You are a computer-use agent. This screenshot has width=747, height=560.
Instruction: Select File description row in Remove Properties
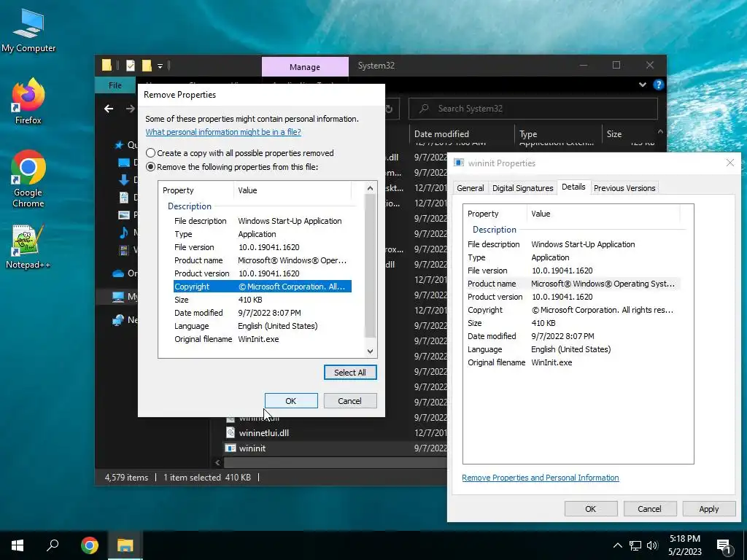(263, 221)
